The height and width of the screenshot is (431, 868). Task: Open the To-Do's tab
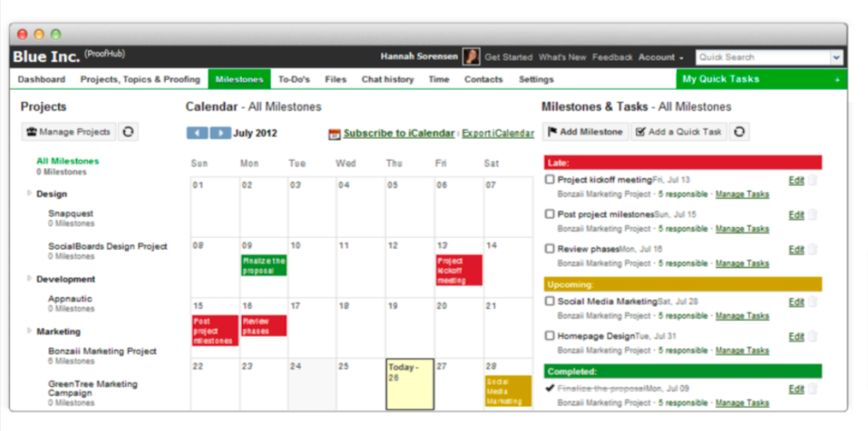294,79
